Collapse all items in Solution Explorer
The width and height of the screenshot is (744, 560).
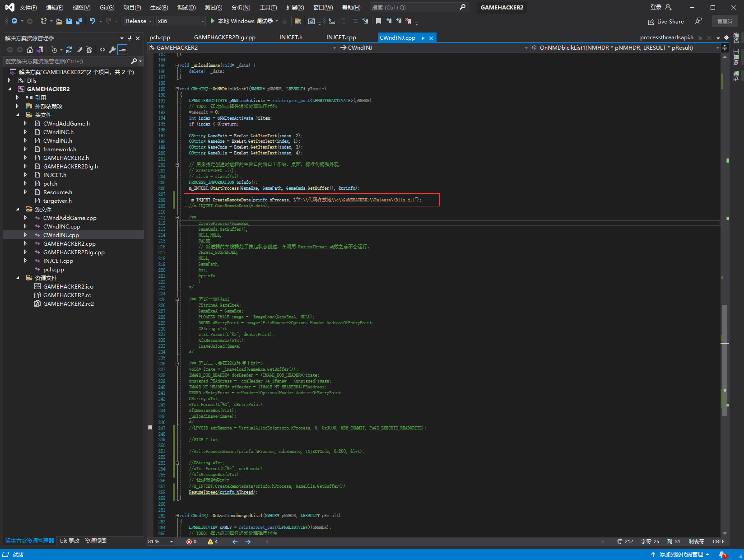coord(79,50)
